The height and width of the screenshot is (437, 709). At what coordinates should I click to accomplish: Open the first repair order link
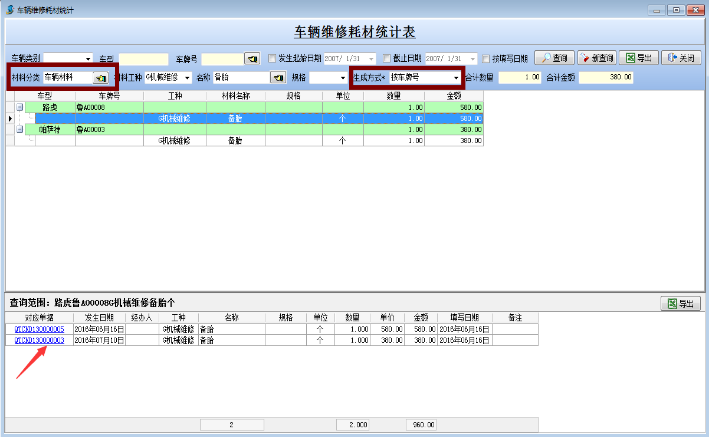(40, 329)
